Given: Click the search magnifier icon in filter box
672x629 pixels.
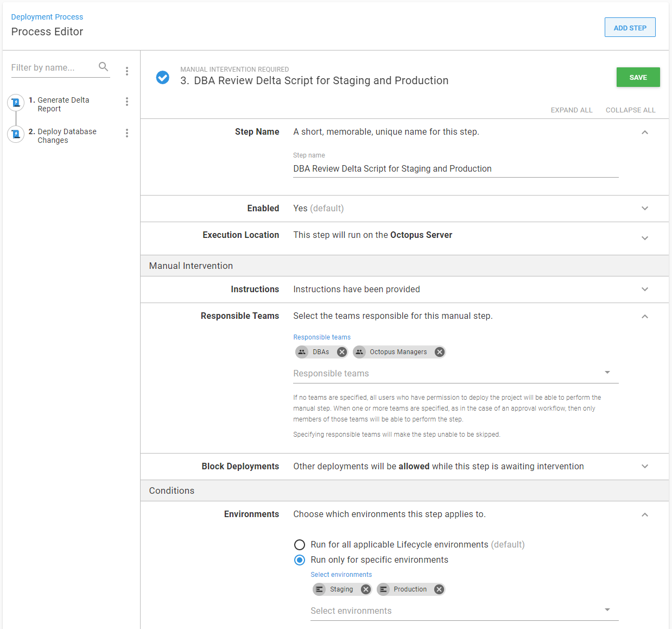Looking at the screenshot, I should [103, 67].
